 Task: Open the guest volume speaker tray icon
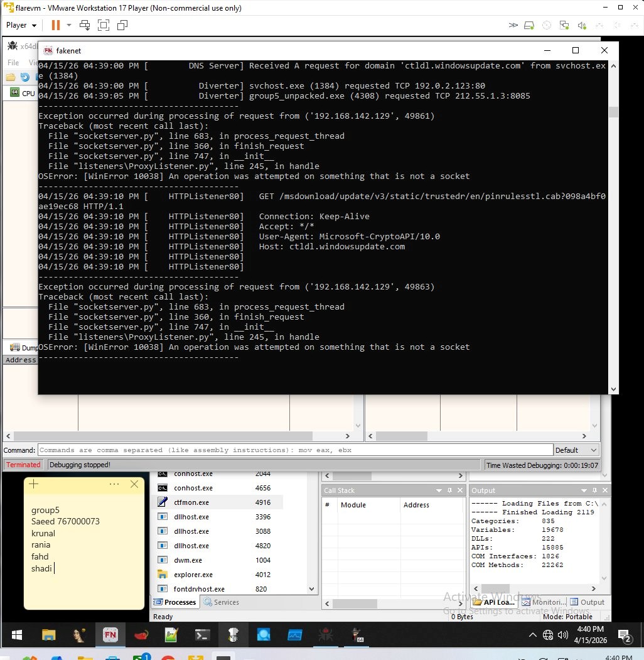(x=562, y=635)
